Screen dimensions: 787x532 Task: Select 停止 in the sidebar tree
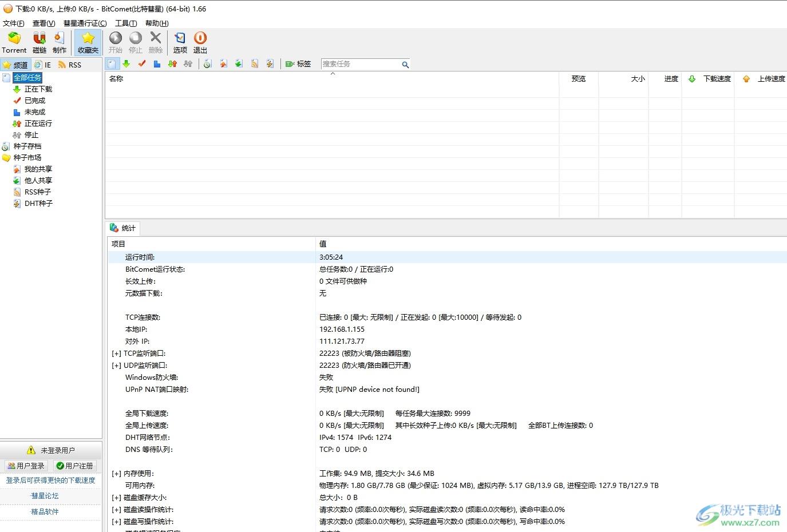31,135
